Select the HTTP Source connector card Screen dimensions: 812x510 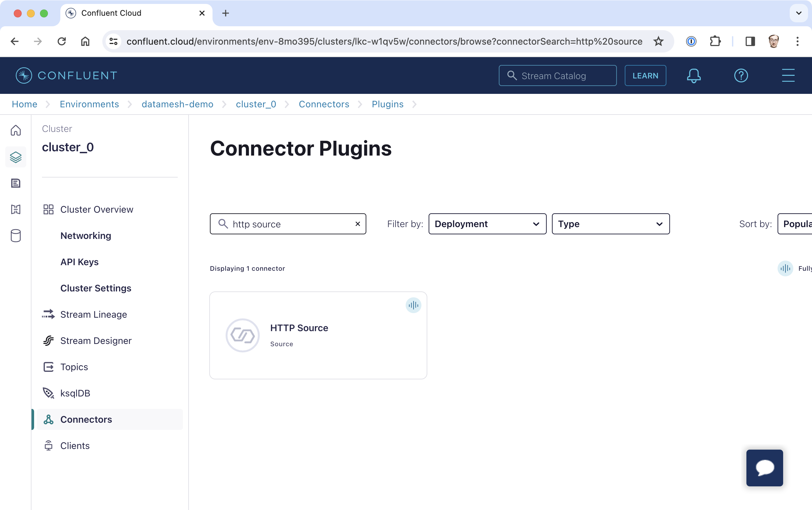tap(318, 335)
